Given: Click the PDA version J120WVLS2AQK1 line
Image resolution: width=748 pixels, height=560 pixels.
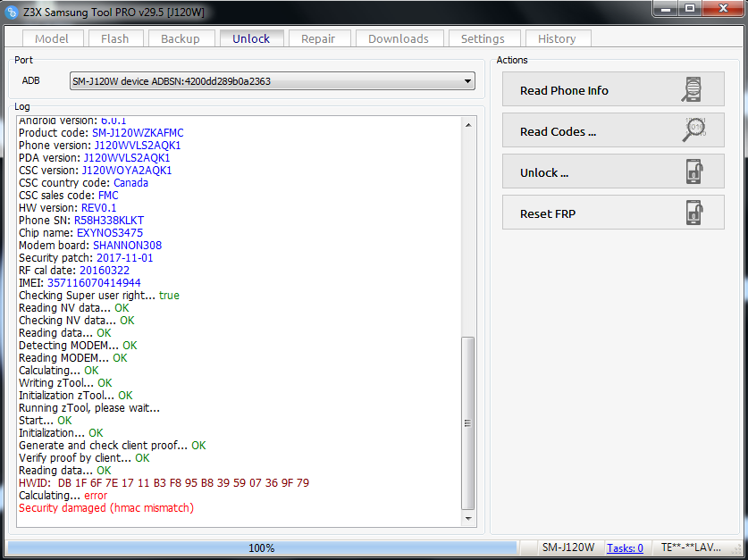Looking at the screenshot, I should [x=95, y=158].
